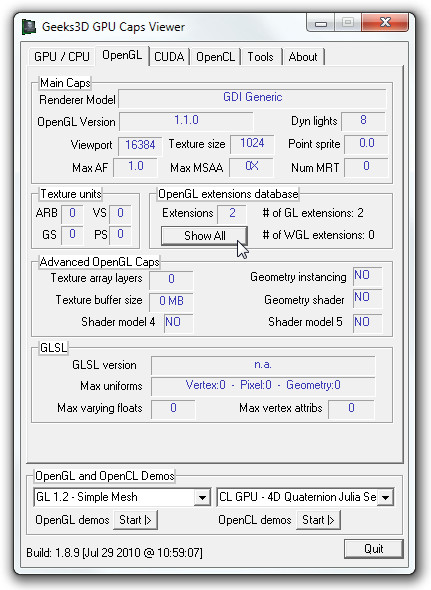Click the Shader model 4 NO value
431x590 pixels.
[x=179, y=323]
